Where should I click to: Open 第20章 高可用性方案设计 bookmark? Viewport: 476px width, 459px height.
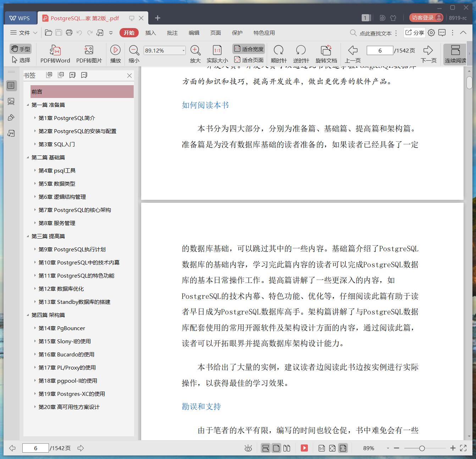coord(69,407)
